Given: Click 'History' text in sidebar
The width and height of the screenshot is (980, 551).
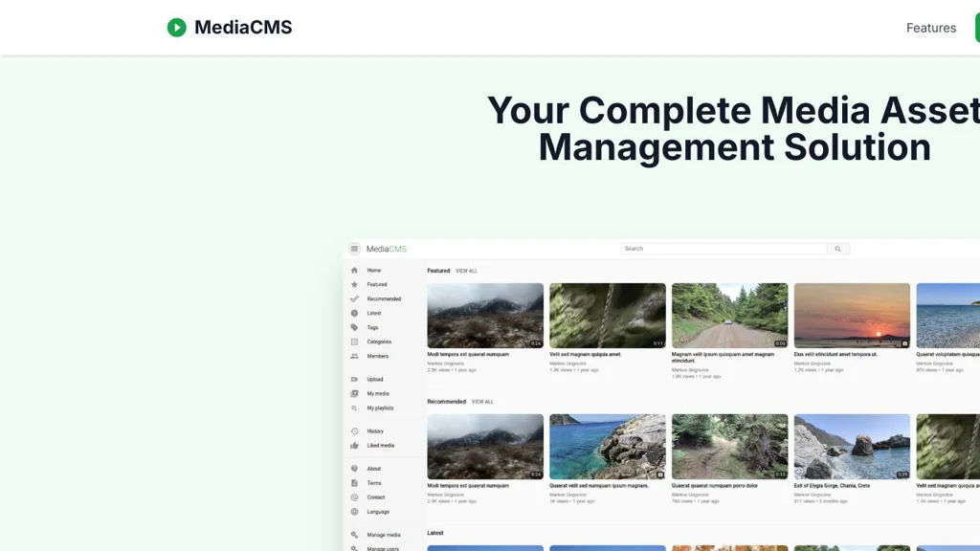Looking at the screenshot, I should 375,431.
